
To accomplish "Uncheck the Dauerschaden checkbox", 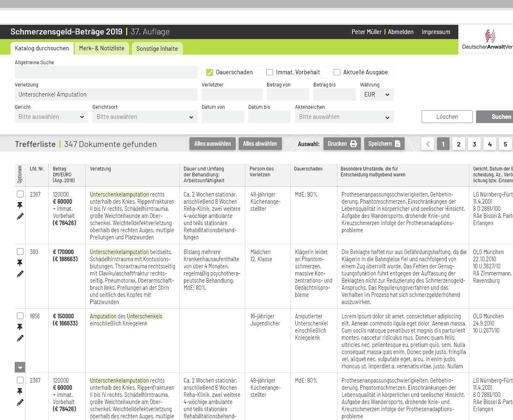I will click(x=210, y=72).
